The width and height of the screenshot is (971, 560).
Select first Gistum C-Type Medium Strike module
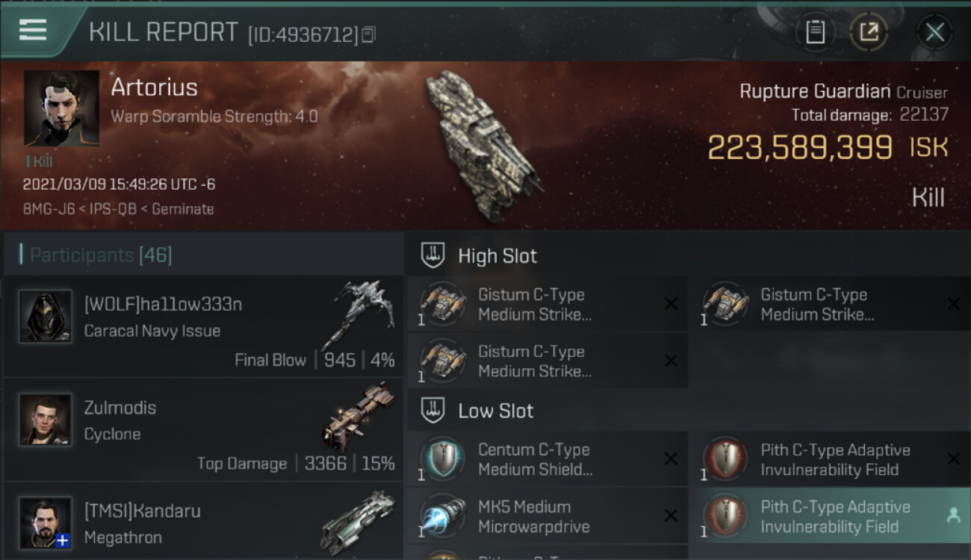click(x=547, y=304)
